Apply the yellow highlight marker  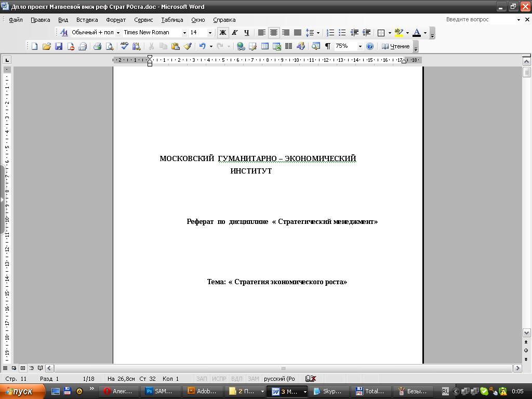tap(398, 33)
